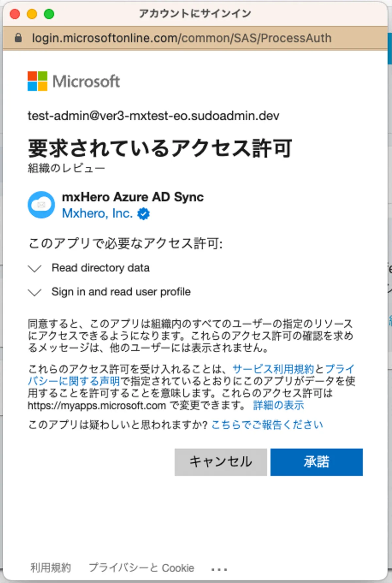Report app via こちらでご報告ください link
Viewport: 392px width, 583px height.
pyautogui.click(x=267, y=425)
